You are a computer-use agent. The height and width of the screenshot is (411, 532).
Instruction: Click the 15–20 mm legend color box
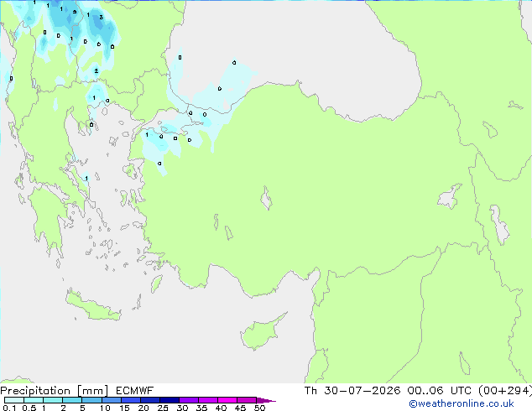click(131, 400)
